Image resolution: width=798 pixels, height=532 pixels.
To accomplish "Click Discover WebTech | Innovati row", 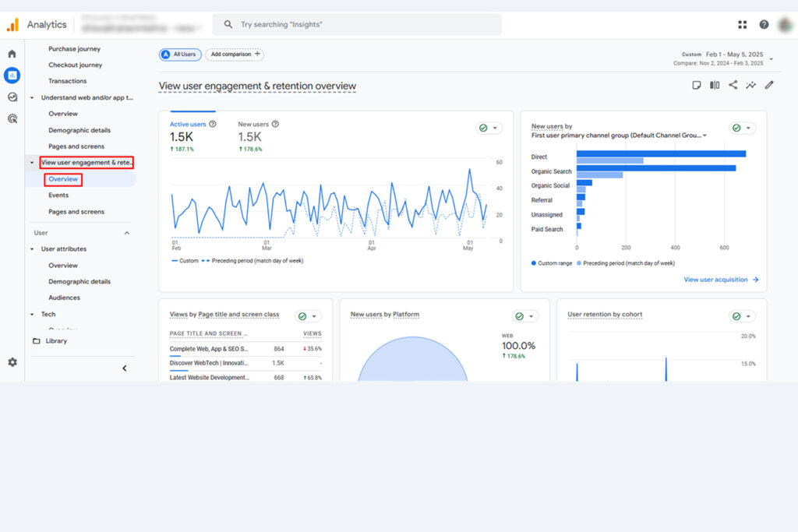I will [245, 363].
